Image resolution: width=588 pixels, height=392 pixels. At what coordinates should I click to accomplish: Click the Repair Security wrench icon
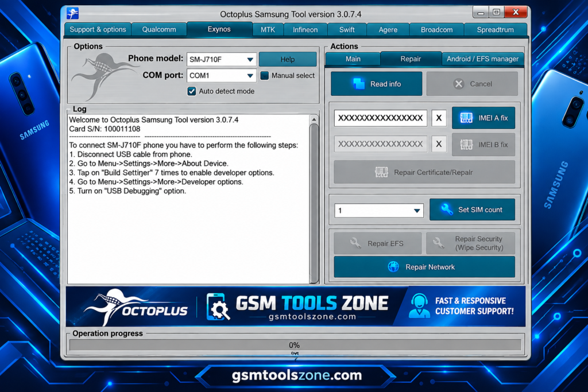(x=438, y=243)
